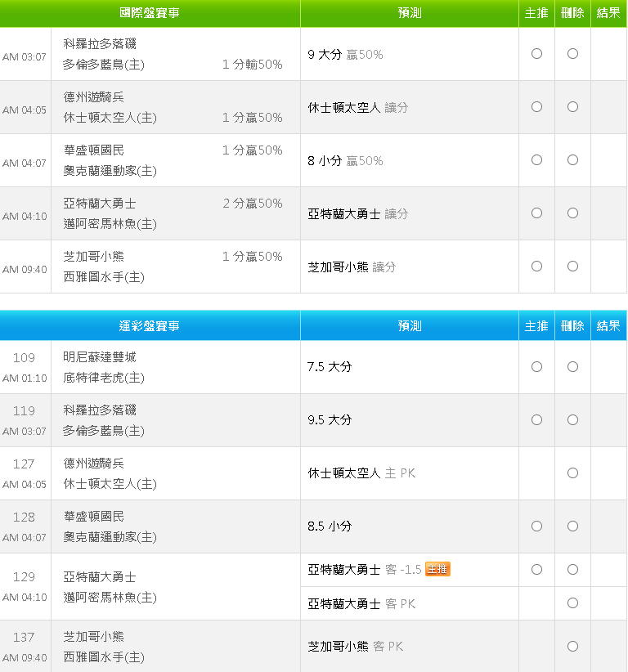This screenshot has height=672, width=628.
Task: Click 預測 header of blue 運彩盤 table
Action: pyautogui.click(x=410, y=326)
